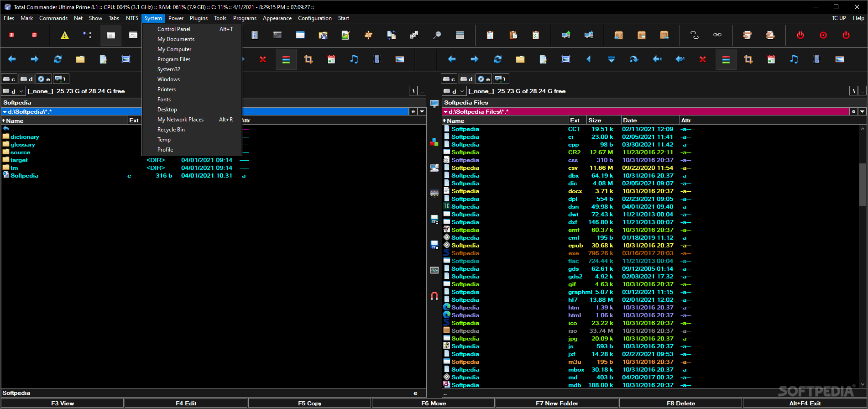Click the orange crop icon in right toolbar
Screen dimensions: 868x409
click(748, 59)
